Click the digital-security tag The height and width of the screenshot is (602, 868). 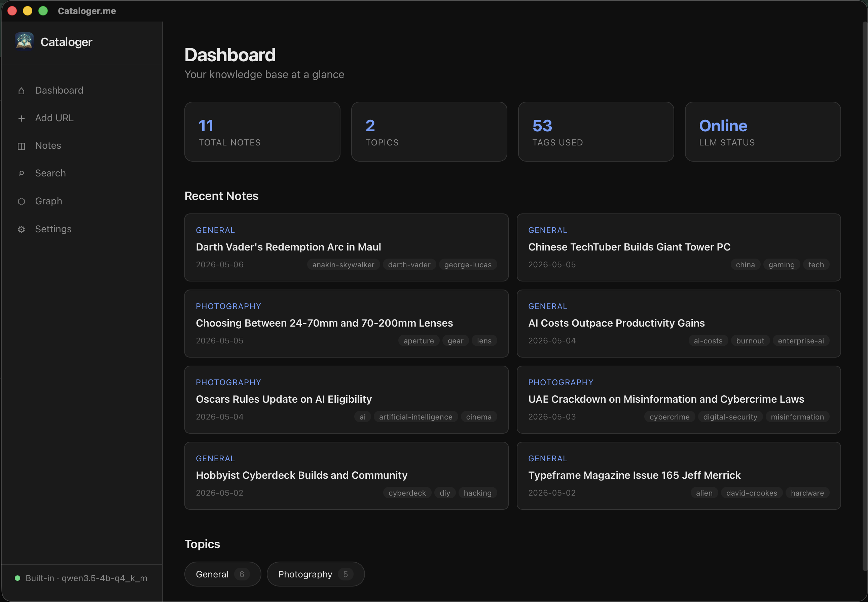click(x=730, y=417)
